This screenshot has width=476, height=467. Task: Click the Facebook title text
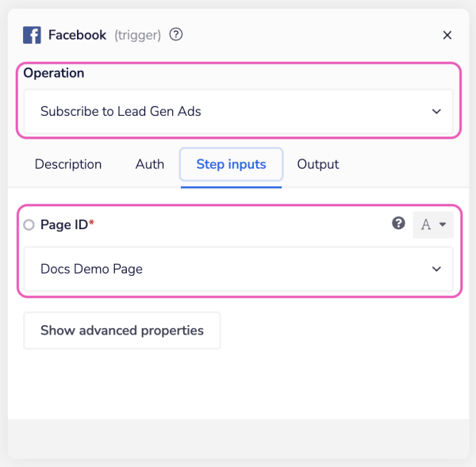(77, 36)
